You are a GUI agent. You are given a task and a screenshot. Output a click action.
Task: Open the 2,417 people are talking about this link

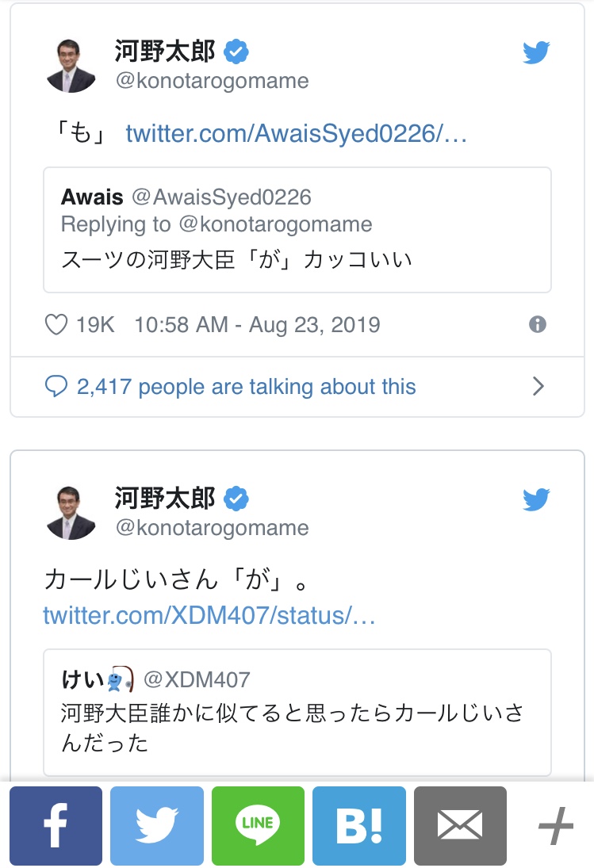coord(246,386)
